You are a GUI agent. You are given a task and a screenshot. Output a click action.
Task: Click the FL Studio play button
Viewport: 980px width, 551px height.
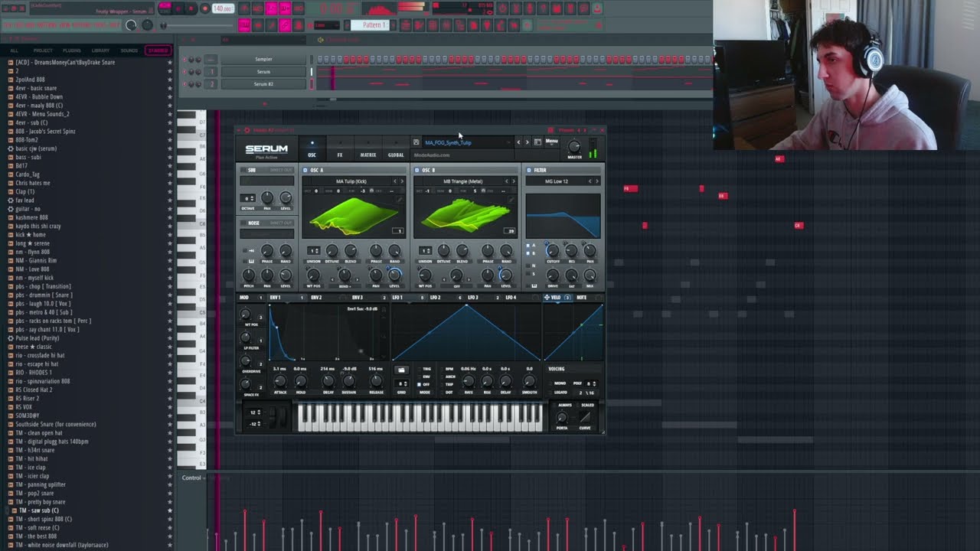tap(178, 8)
